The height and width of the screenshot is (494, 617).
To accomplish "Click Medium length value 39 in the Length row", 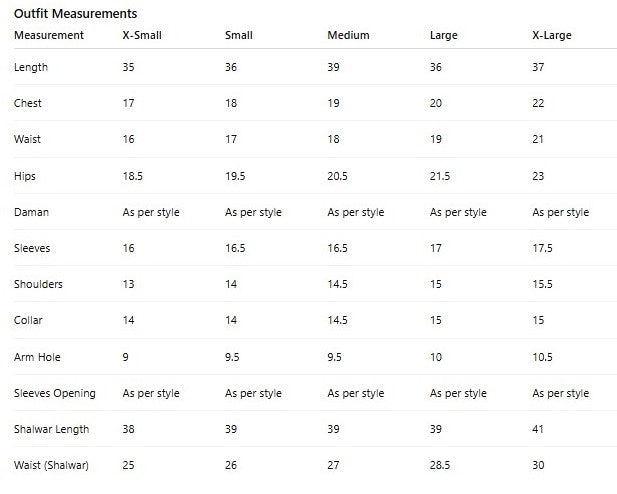I will [x=334, y=68].
